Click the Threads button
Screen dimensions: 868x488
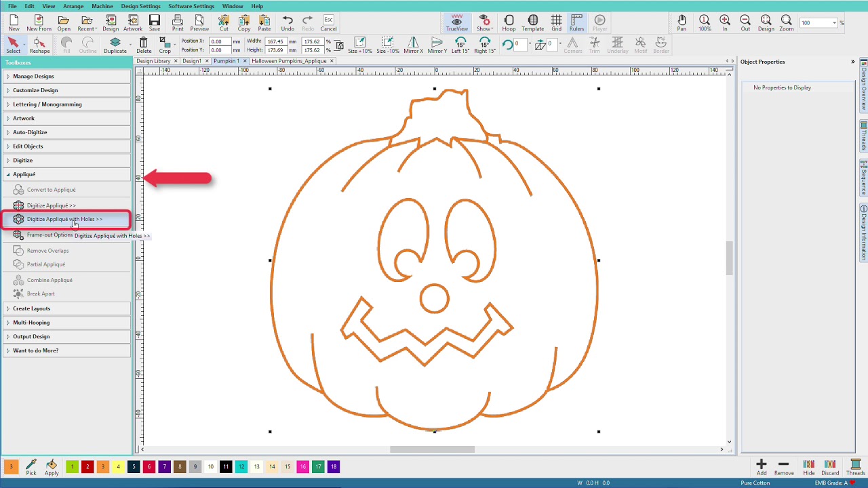point(856,466)
